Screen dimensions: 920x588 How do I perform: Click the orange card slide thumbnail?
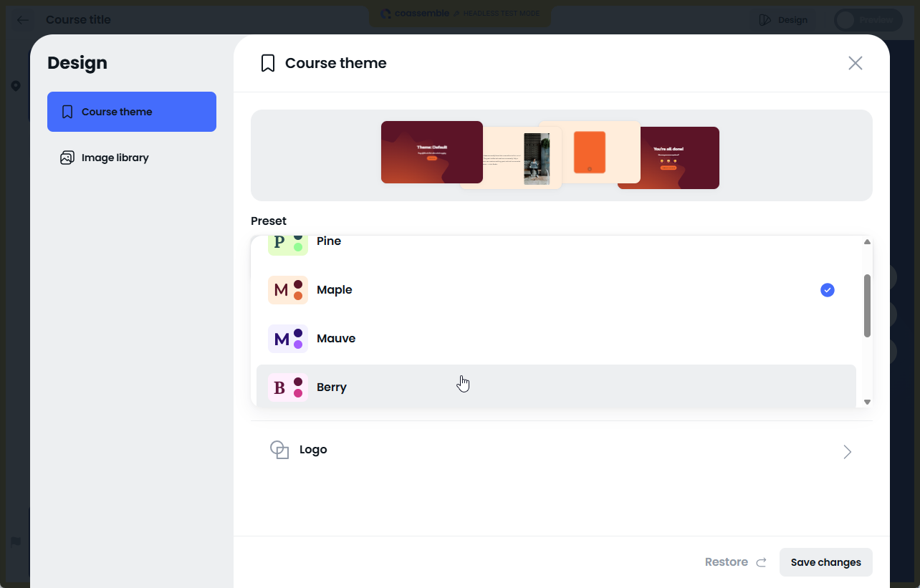[x=590, y=152]
